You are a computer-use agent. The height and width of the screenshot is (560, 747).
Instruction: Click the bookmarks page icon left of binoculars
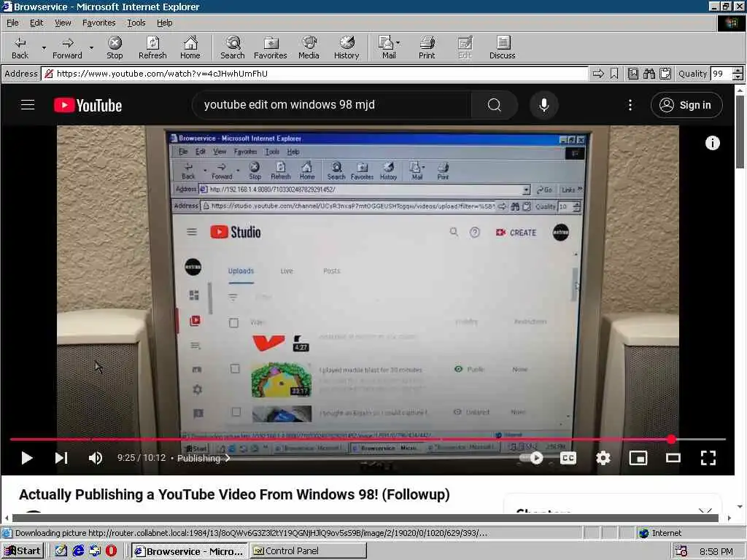(x=633, y=74)
